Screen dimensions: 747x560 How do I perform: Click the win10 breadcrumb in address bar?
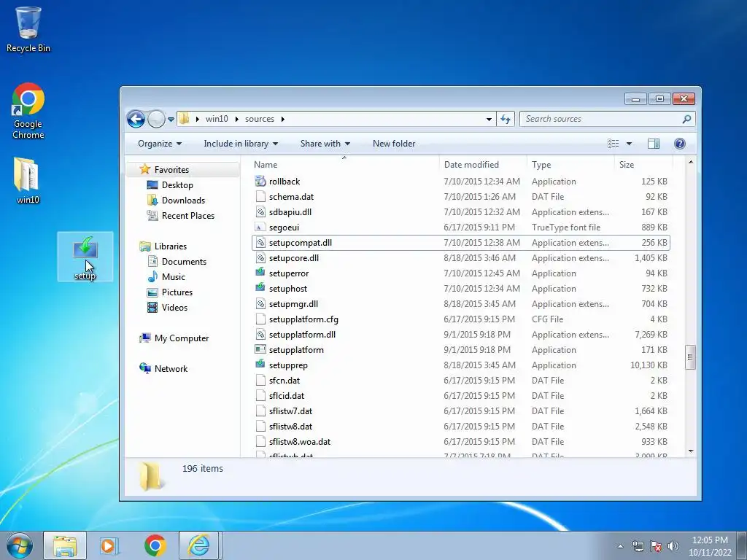tap(217, 119)
